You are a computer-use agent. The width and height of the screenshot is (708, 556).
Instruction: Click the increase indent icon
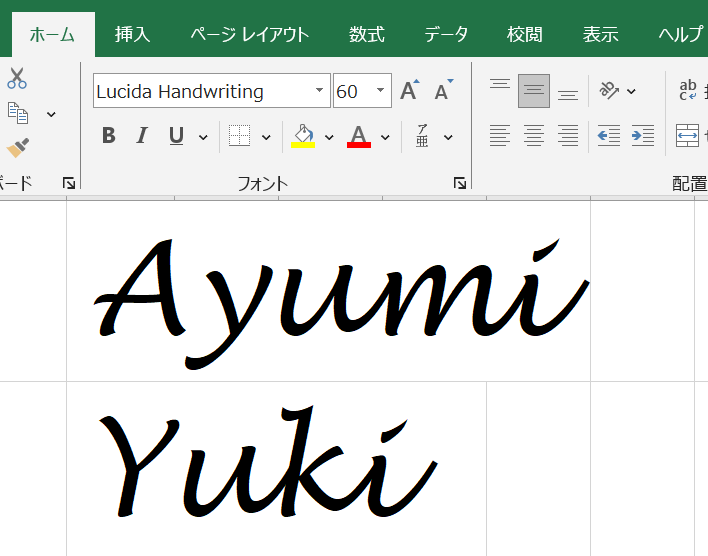(642, 136)
